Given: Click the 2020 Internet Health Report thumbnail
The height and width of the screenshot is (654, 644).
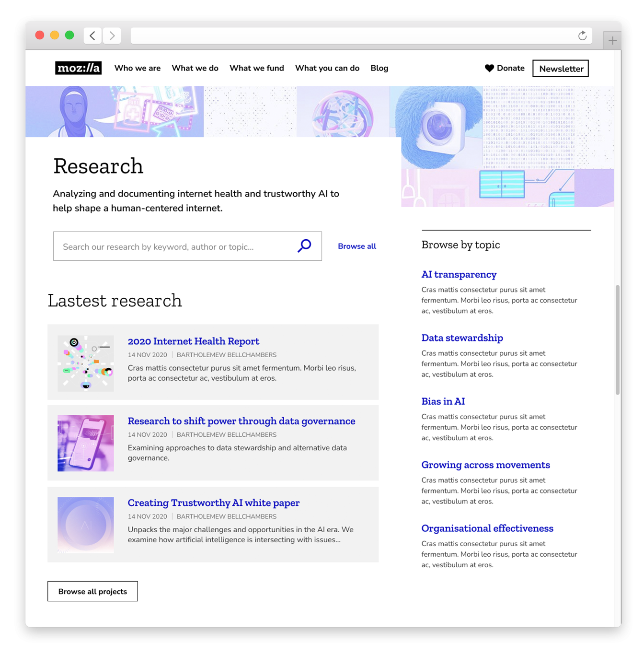Looking at the screenshot, I should point(85,362).
